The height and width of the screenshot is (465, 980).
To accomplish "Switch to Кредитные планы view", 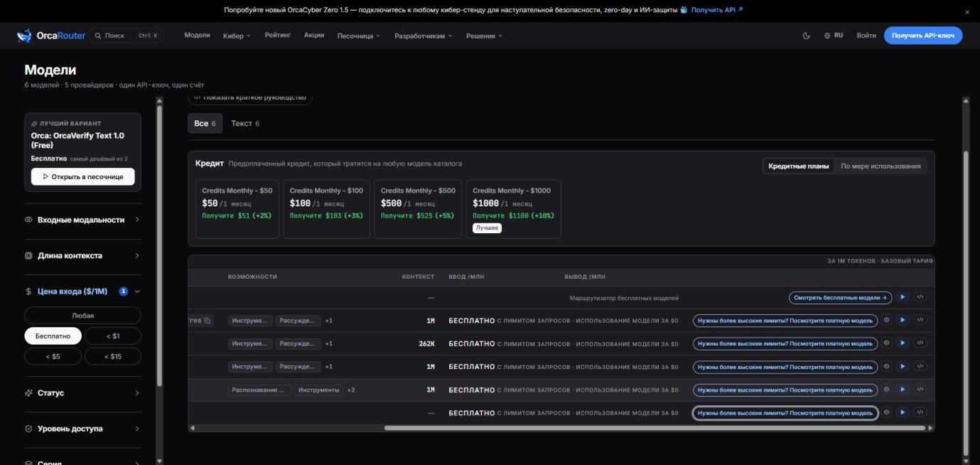I will tap(798, 166).
